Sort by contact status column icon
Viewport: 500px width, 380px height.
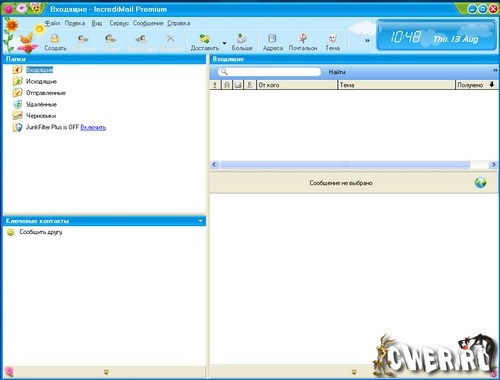coord(249,85)
